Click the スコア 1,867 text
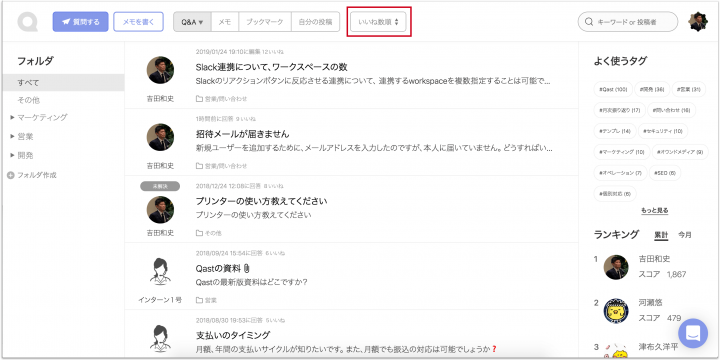Viewport: 720px width, 360px height. 662,275
